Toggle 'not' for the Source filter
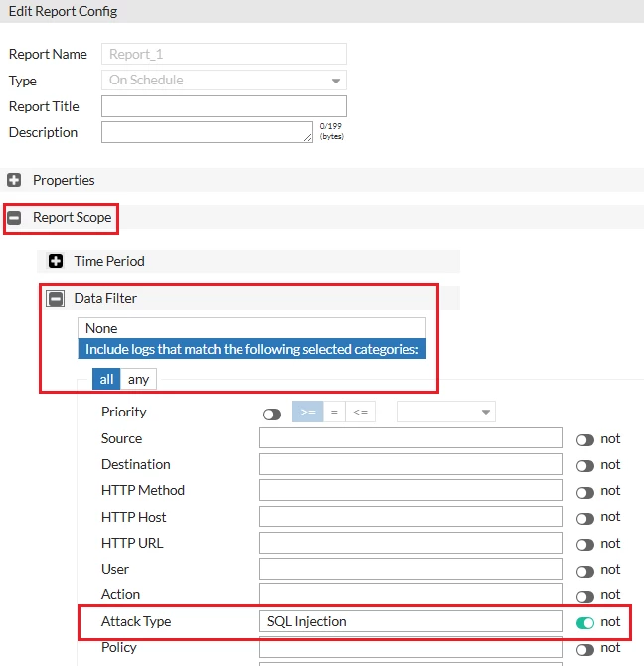This screenshot has width=644, height=666. point(585,440)
